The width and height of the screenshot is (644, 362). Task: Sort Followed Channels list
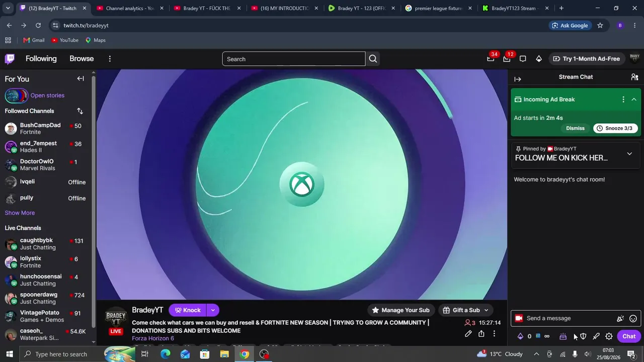(x=80, y=111)
